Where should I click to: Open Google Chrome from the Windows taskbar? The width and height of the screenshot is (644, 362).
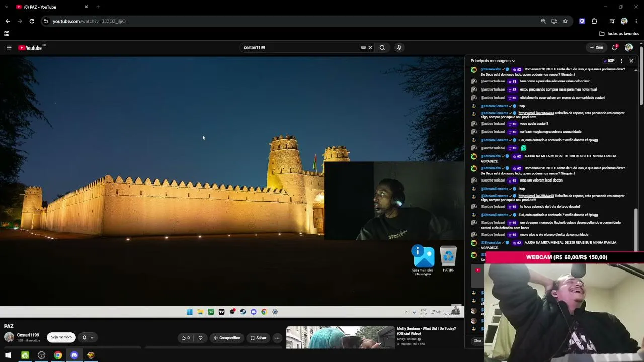pos(58,355)
